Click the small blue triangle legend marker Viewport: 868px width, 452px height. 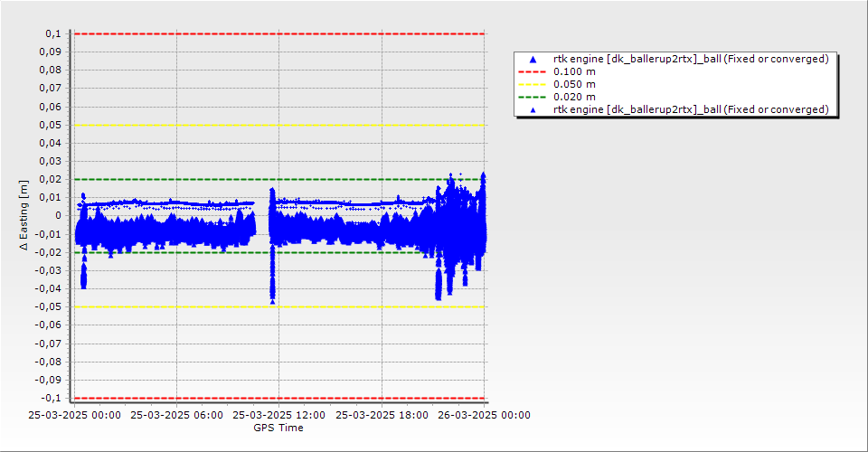pos(533,110)
